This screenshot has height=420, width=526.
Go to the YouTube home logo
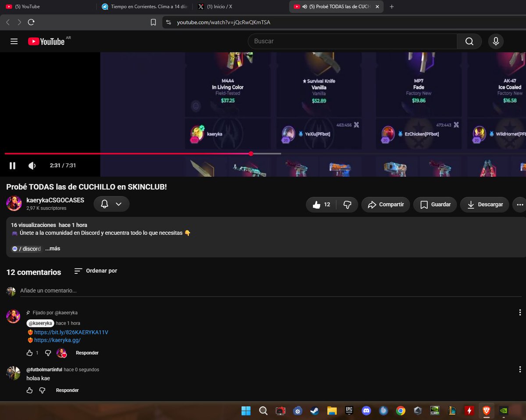(46, 41)
